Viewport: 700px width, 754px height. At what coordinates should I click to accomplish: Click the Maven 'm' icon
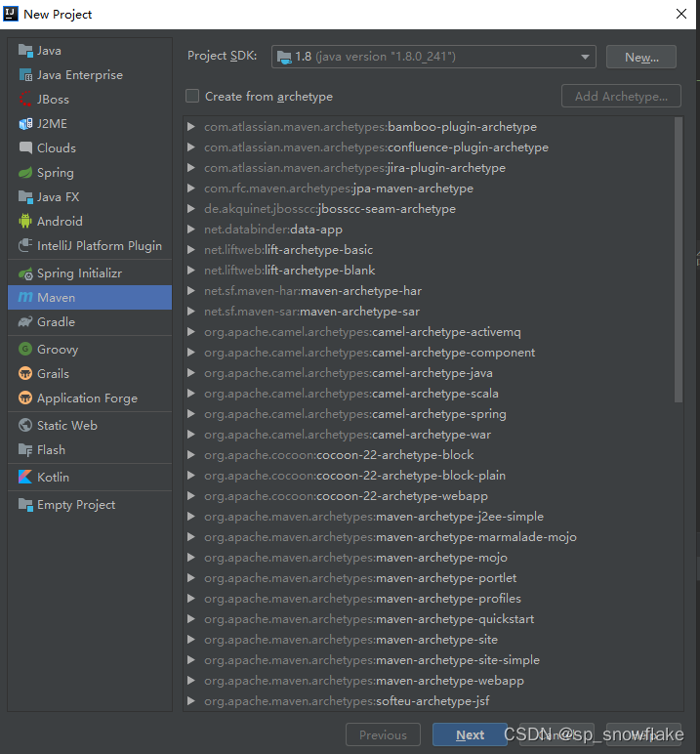pyautogui.click(x=25, y=297)
